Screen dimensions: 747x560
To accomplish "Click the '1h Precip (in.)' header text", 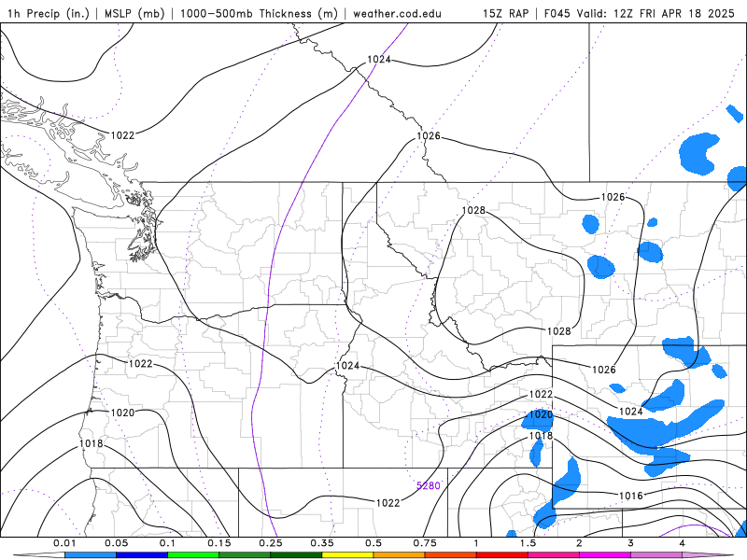I will [x=49, y=13].
